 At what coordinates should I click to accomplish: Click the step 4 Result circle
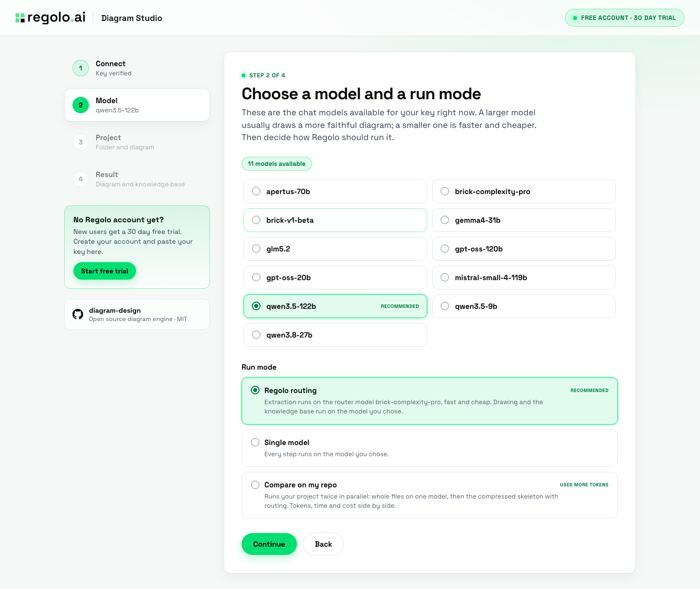point(81,179)
